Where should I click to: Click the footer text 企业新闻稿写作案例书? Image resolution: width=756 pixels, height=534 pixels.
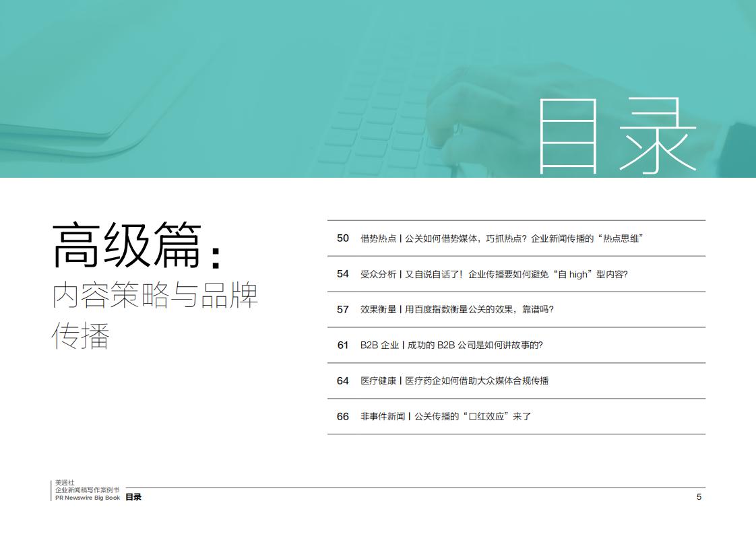point(88,490)
